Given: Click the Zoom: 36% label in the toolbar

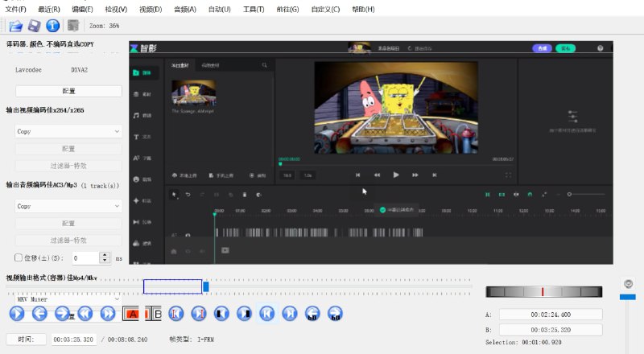Looking at the screenshot, I should pos(105,26).
